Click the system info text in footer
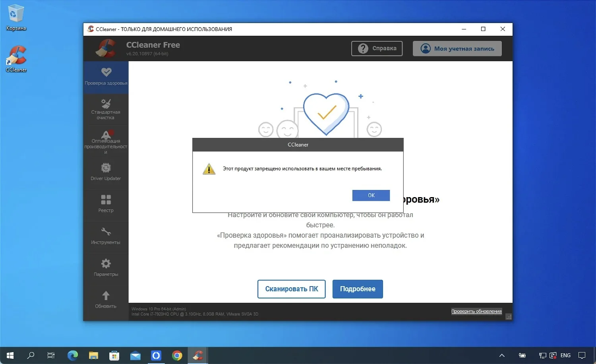Screen dimensions: 596x364 [195, 311]
